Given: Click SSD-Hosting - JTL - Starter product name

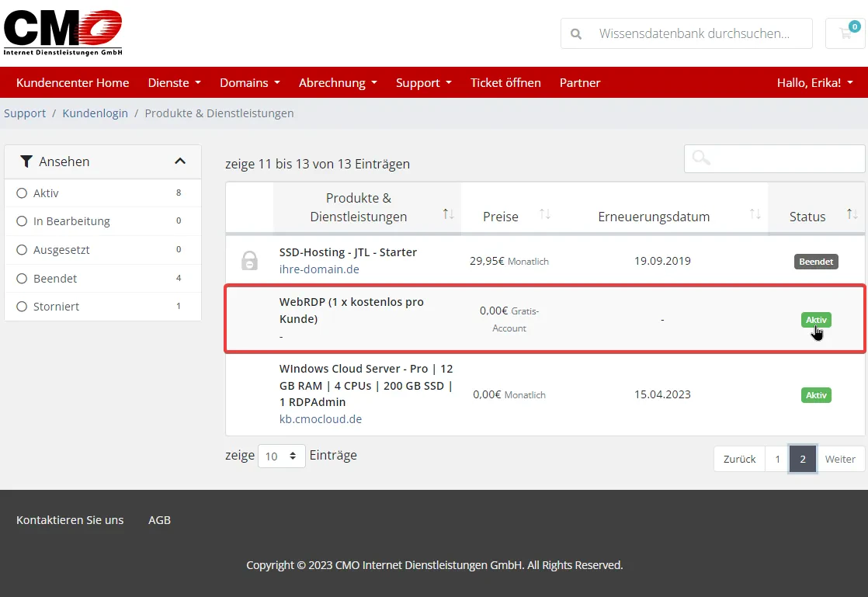Looking at the screenshot, I should pos(348,252).
